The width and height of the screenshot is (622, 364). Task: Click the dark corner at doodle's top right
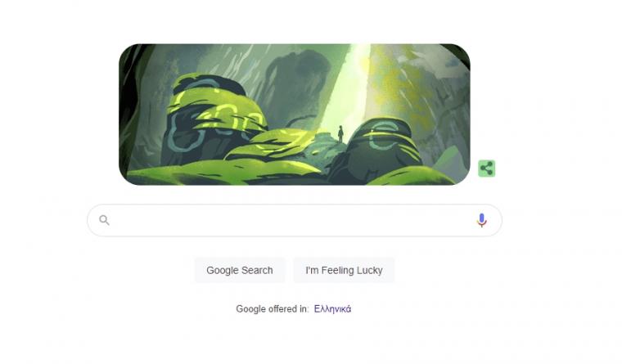coord(459,53)
